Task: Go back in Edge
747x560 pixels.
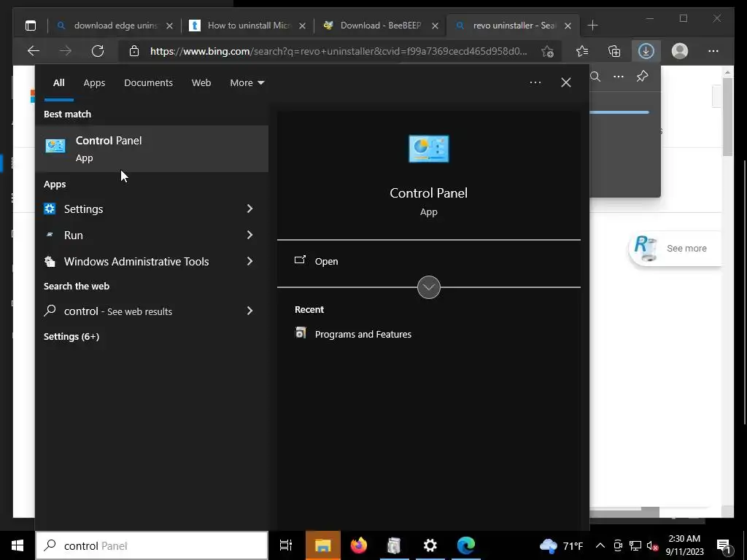Action: coord(34,51)
